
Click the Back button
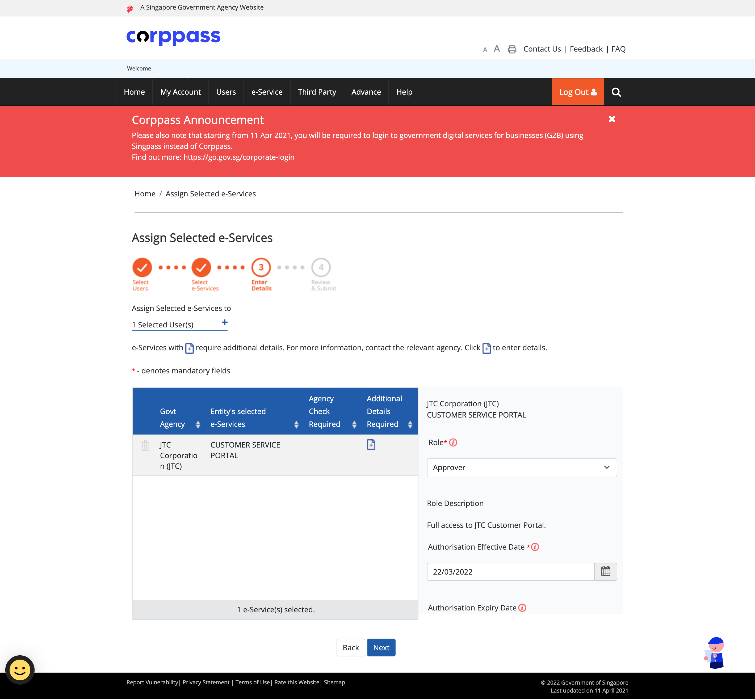click(x=350, y=648)
